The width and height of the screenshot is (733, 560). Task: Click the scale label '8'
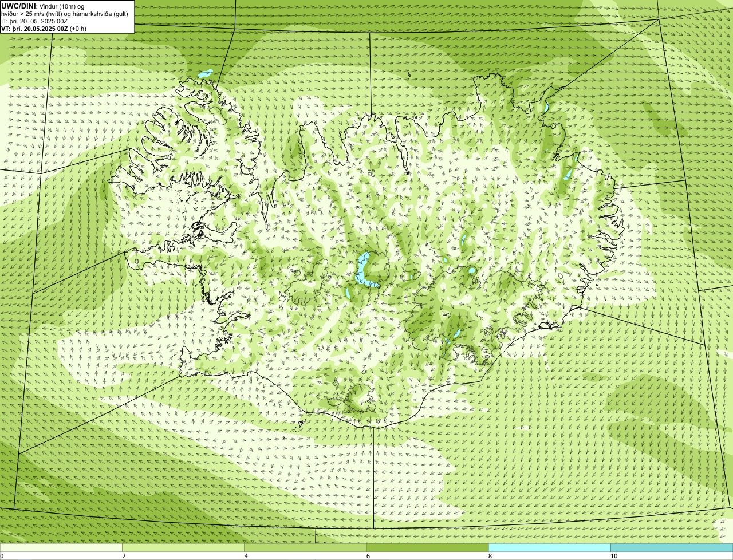click(x=490, y=556)
